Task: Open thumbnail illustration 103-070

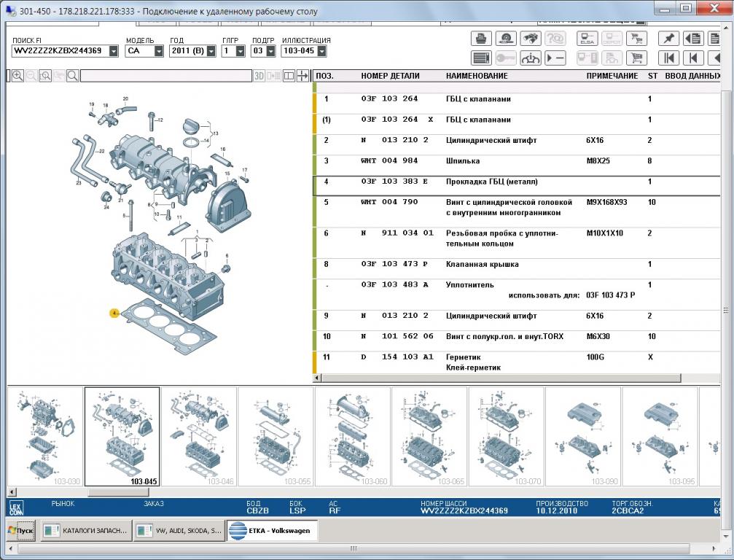Action: tap(506, 436)
